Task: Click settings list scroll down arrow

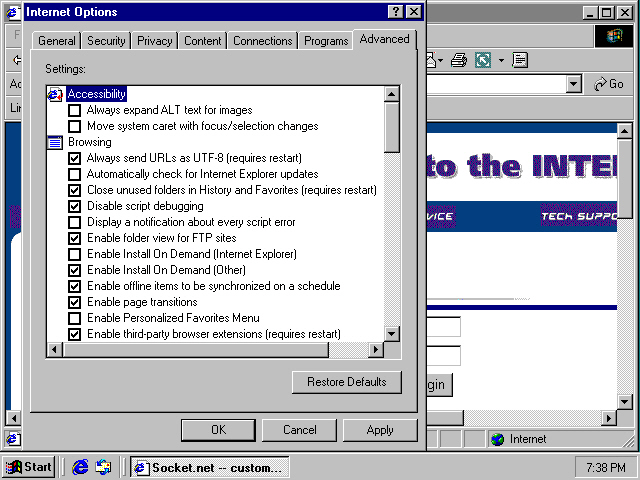Action: click(x=392, y=334)
